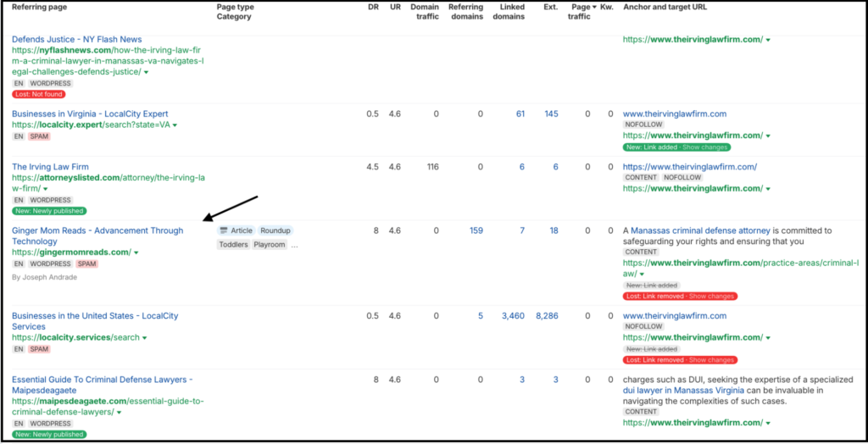Image resolution: width=868 pixels, height=444 pixels.
Task: Click the Page type Category column header
Action: coord(236,12)
